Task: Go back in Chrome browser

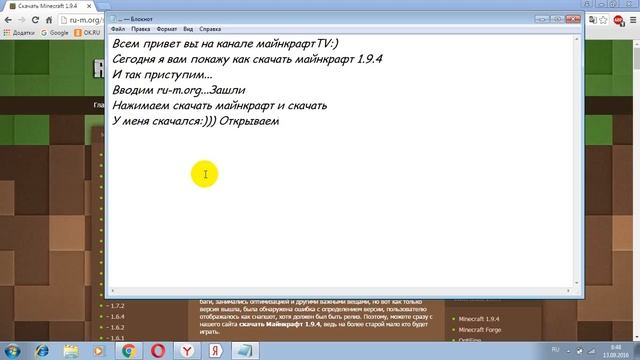Action: (x=8, y=20)
